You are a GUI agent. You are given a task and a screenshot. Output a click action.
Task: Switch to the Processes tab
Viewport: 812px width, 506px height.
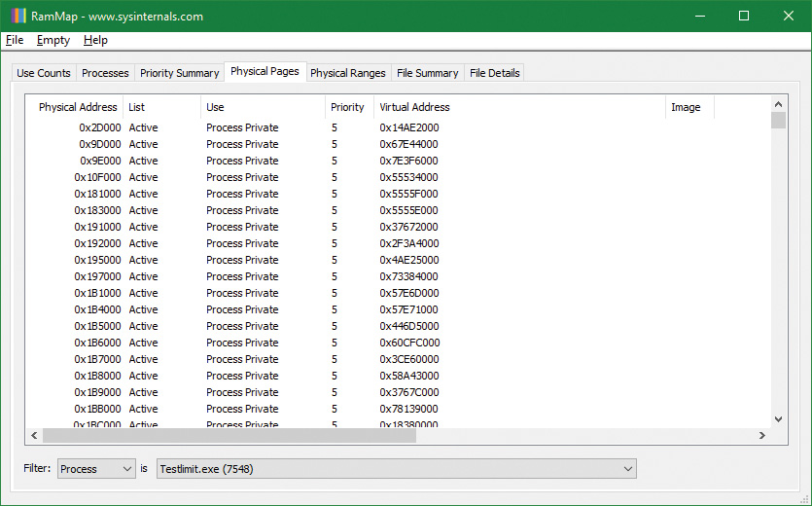pyautogui.click(x=105, y=73)
